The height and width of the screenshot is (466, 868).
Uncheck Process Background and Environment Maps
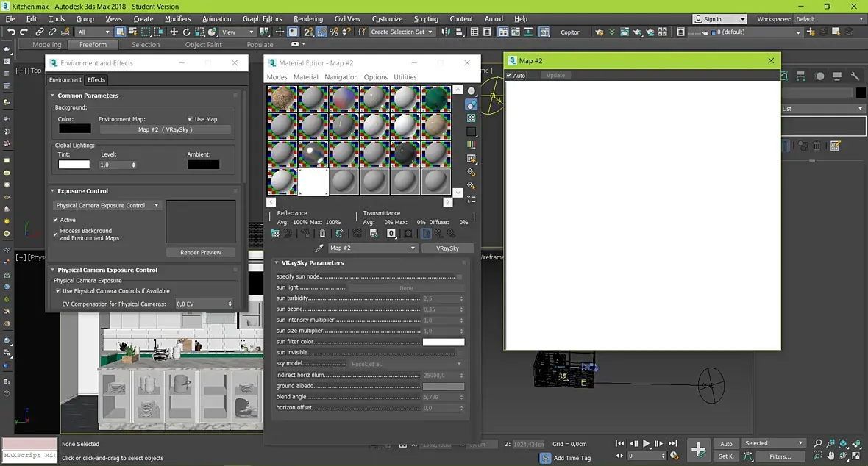(x=56, y=234)
